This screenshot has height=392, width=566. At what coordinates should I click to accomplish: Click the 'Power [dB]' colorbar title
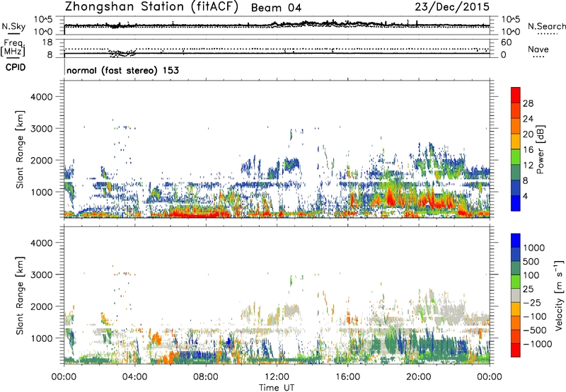point(541,149)
